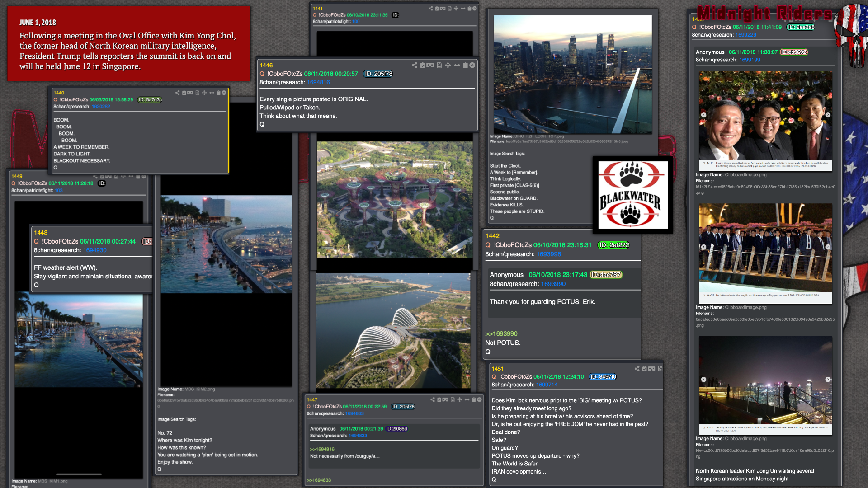Viewport: 868px width, 488px height.
Task: Click the share icon on post 1446
Action: click(x=415, y=65)
